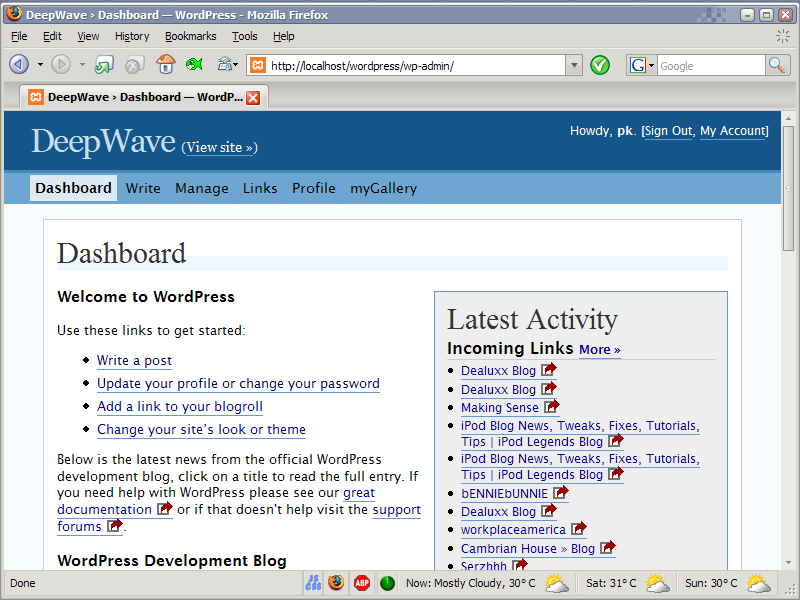Image resolution: width=800 pixels, height=600 pixels.
Task: Click the Firefox throbber activity icon
Action: coord(783,36)
